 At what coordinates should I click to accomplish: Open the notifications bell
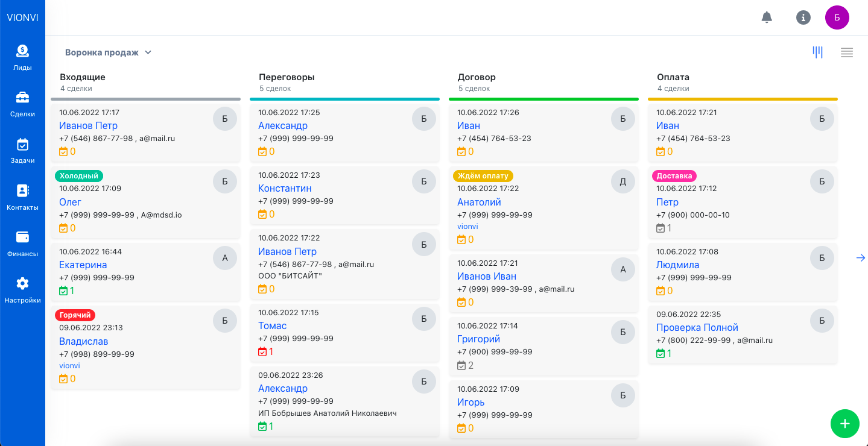tap(767, 17)
